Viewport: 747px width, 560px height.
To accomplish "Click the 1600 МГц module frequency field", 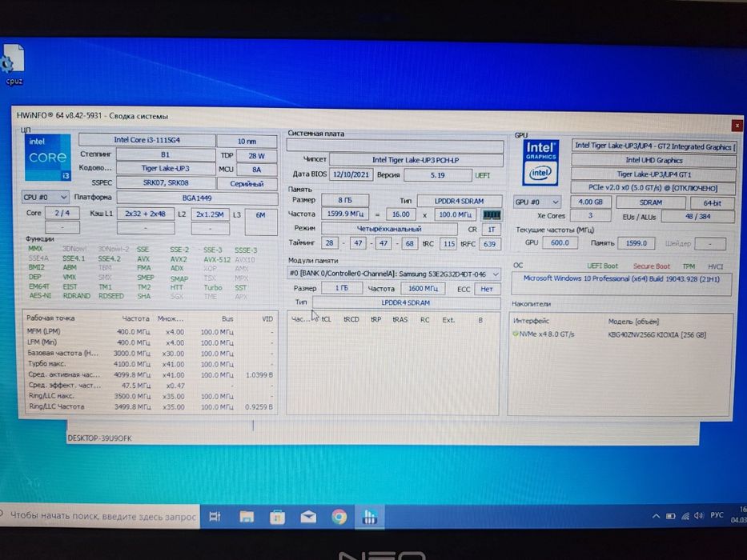I will tap(423, 289).
